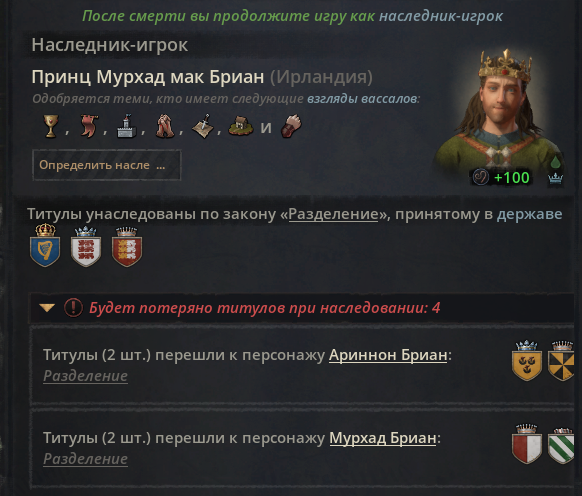Click the clenched fist vassal stance icon
The height and width of the screenshot is (496, 582).
point(291,126)
